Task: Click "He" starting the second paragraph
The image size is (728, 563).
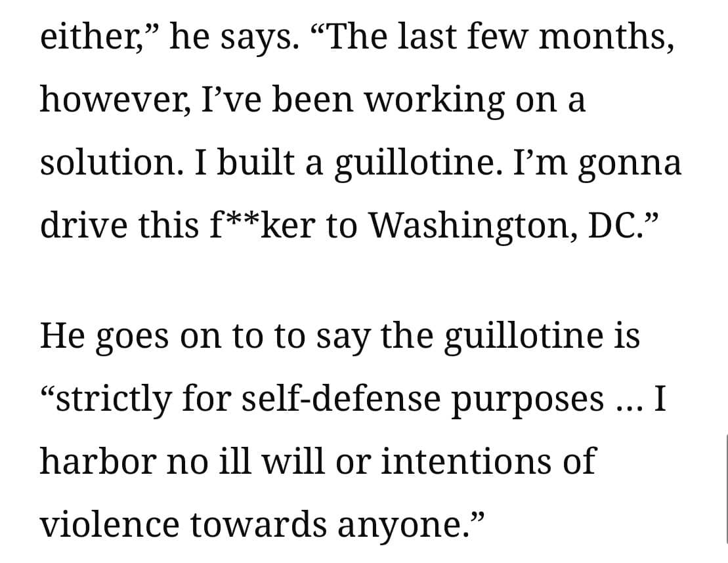Action: 62,335
